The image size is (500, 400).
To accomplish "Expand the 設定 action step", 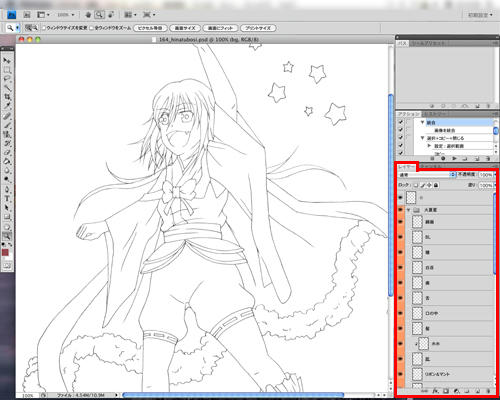I will click(429, 146).
